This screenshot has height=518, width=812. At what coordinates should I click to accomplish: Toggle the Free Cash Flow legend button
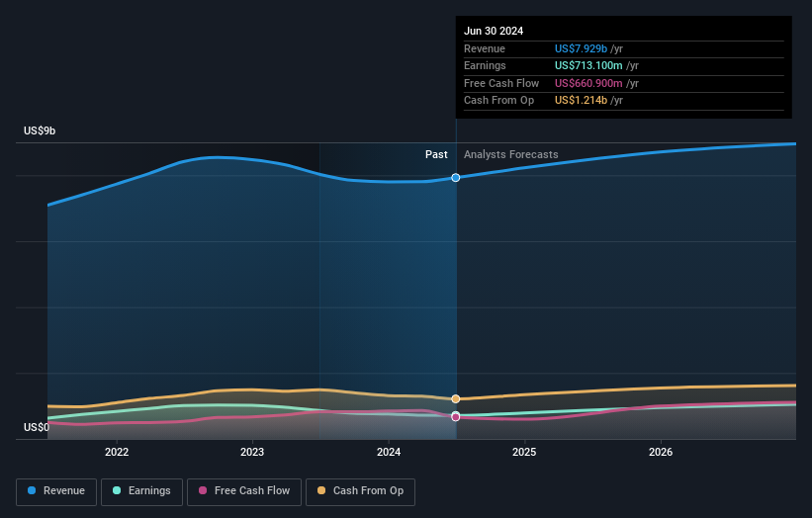pyautogui.click(x=244, y=491)
